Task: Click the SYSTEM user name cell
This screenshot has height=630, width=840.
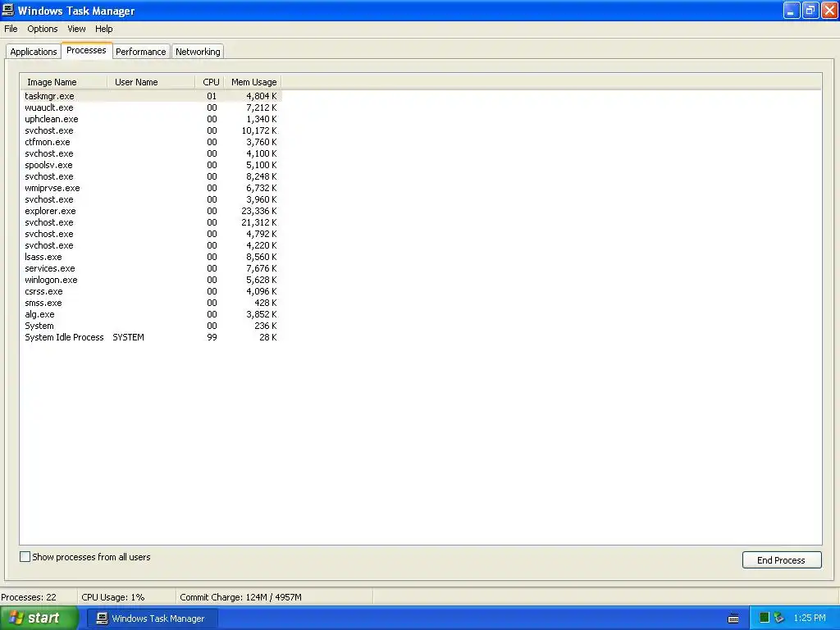Action: click(x=128, y=337)
